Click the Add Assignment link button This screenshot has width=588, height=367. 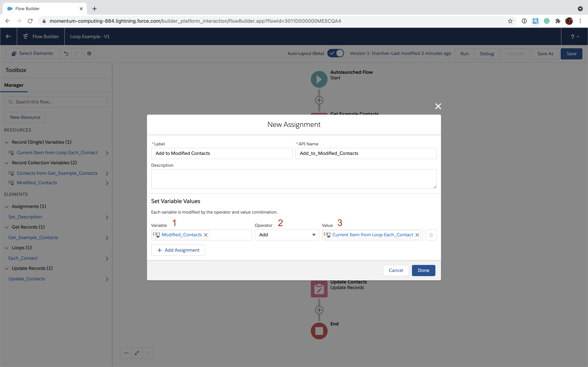tap(178, 250)
